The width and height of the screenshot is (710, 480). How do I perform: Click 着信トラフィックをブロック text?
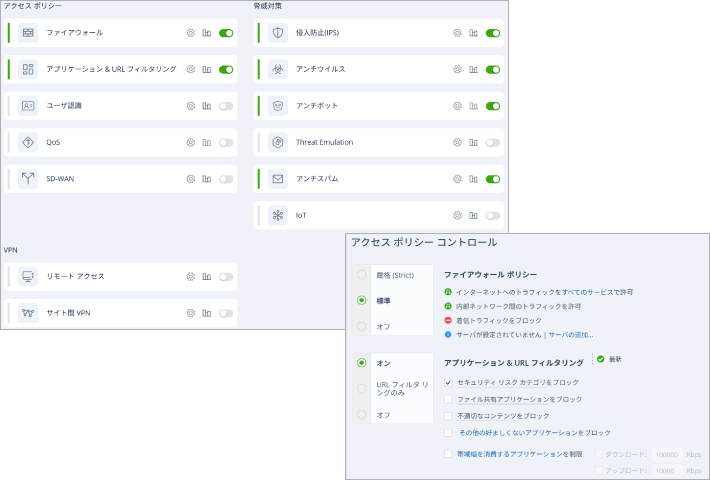[499, 321]
